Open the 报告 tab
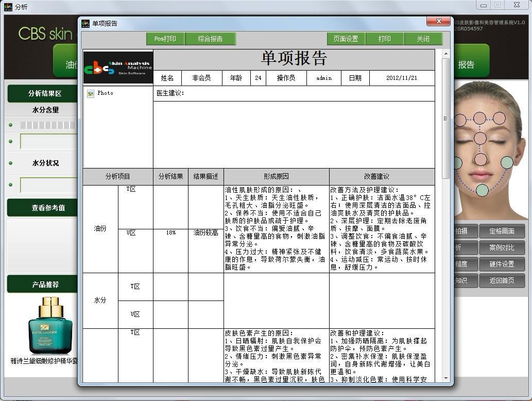The width and height of the screenshot is (532, 401). (x=466, y=64)
